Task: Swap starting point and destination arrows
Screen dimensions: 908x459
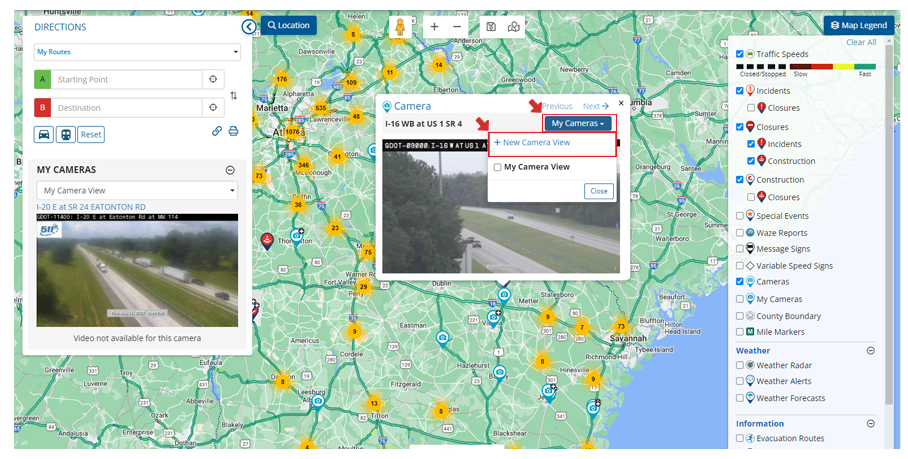Action: pos(234,95)
